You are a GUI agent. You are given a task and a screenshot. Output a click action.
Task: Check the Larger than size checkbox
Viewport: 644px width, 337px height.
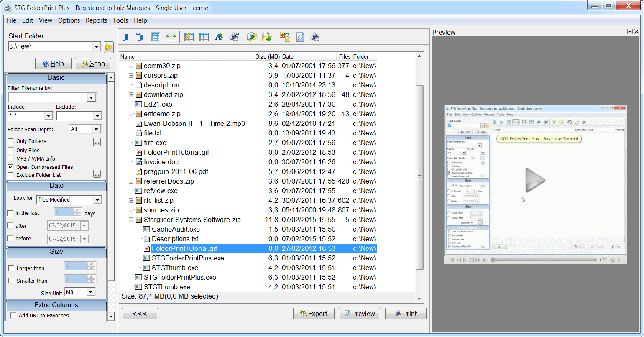pyautogui.click(x=11, y=268)
